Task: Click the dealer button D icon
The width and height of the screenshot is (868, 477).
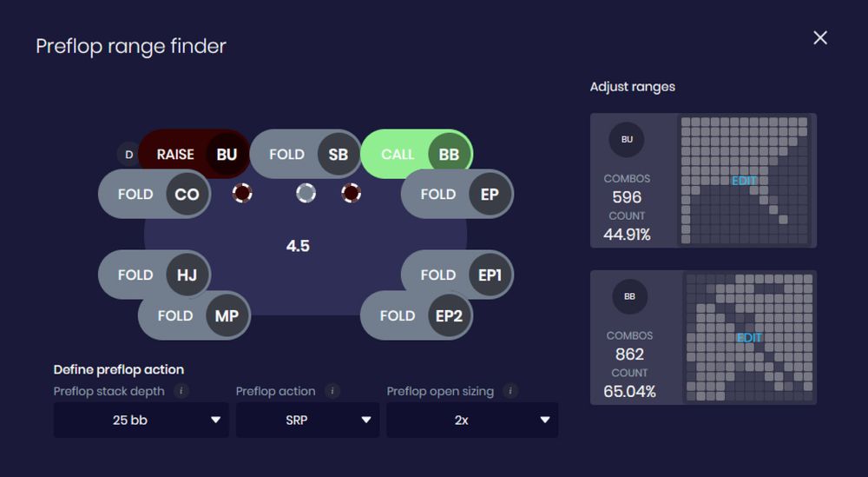Action: click(x=128, y=155)
